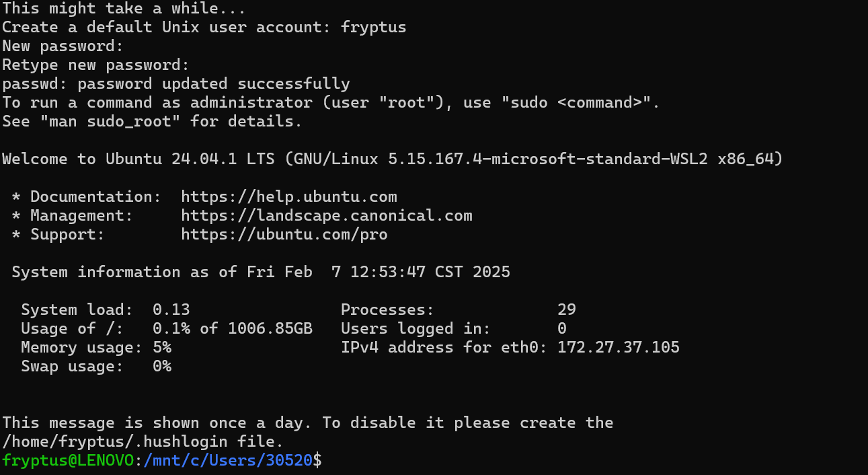
Task: Click the System information date line
Action: (x=261, y=272)
